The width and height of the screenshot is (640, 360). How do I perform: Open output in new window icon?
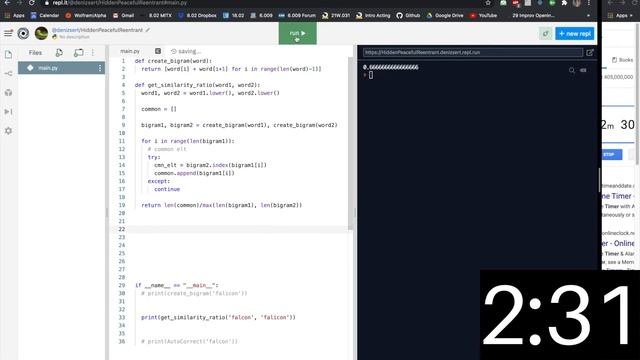[x=590, y=52]
